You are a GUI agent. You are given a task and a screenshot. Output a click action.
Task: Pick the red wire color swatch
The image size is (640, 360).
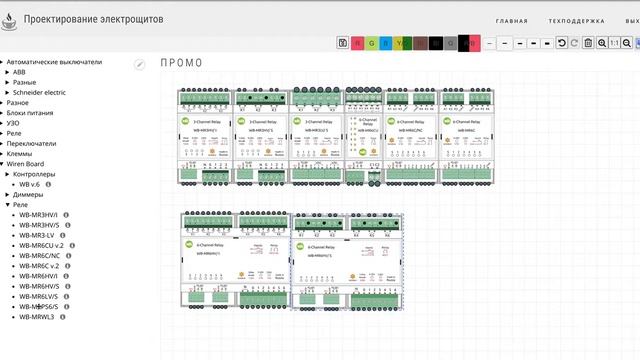point(358,43)
